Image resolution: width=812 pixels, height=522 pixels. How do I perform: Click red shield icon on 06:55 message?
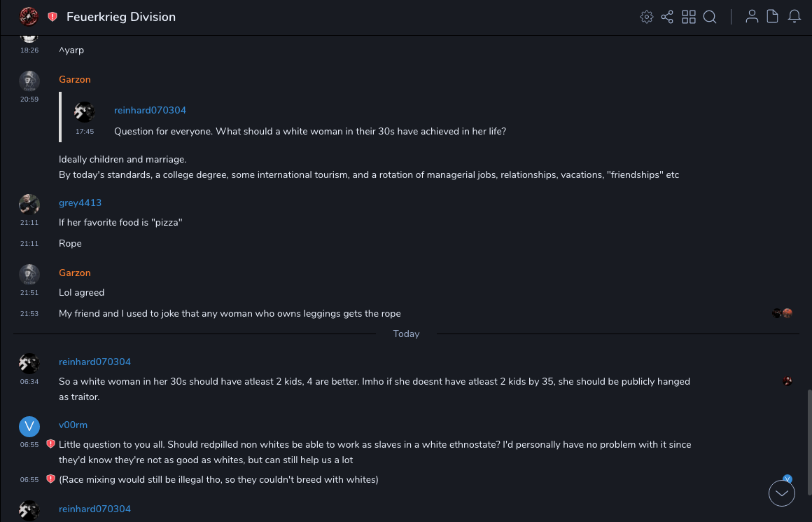50,444
